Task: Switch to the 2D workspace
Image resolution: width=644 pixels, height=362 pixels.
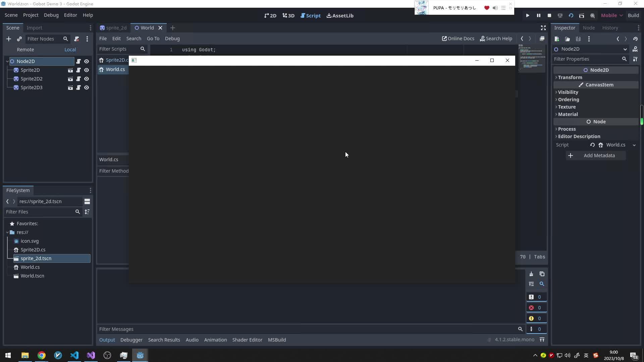Action: coord(270,15)
